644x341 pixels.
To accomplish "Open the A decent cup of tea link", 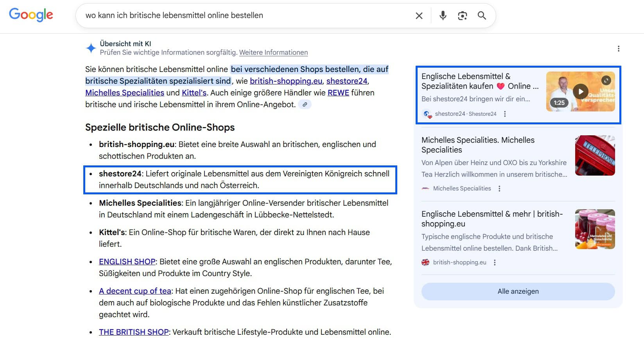I will point(135,291).
